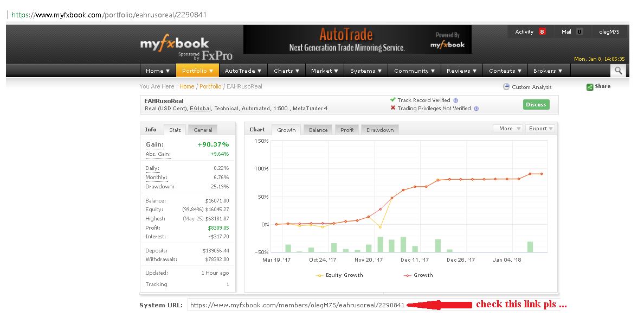Image resolution: width=644 pixels, height=329 pixels.
Task: Click the Custom Analysis clock icon
Action: (x=506, y=87)
